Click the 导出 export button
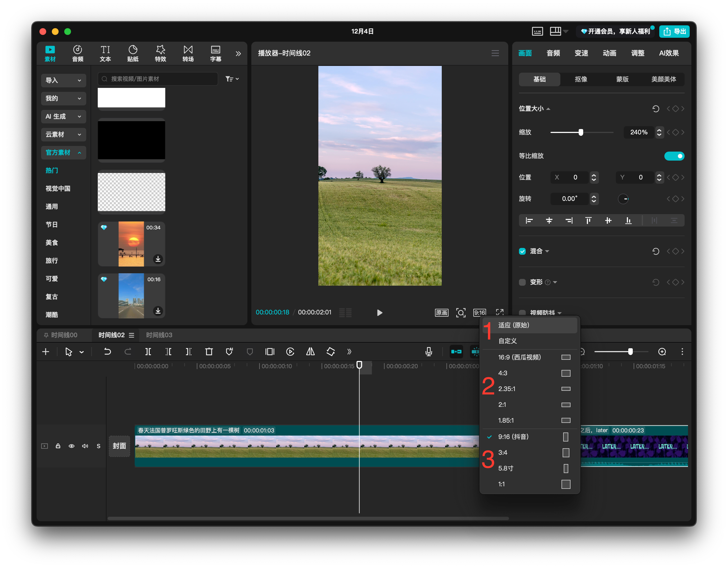 674,31
